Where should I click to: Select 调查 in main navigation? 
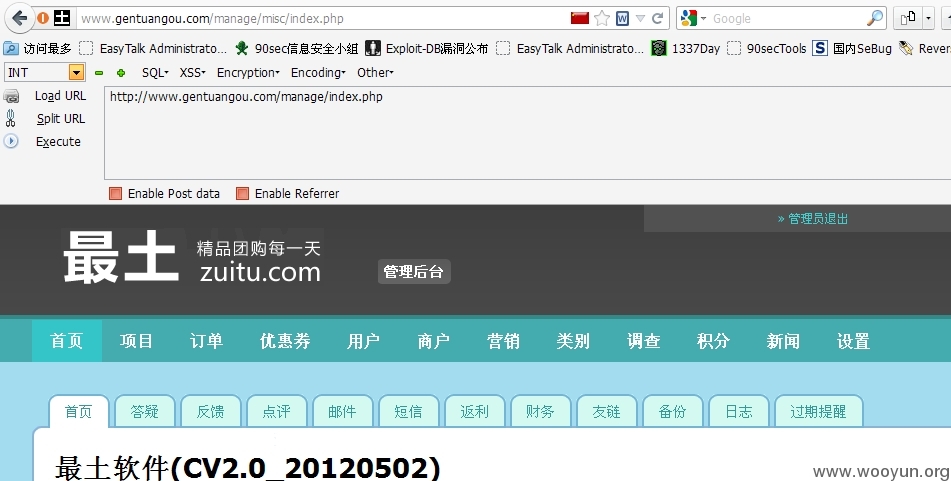pyautogui.click(x=644, y=341)
